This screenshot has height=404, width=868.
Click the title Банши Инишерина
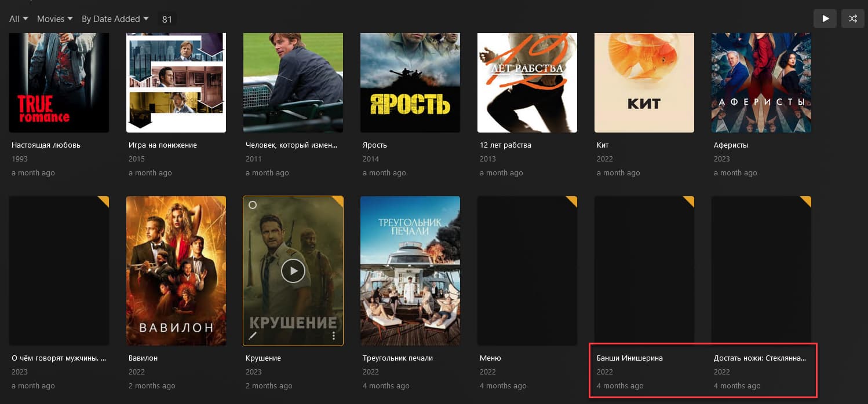(630, 358)
